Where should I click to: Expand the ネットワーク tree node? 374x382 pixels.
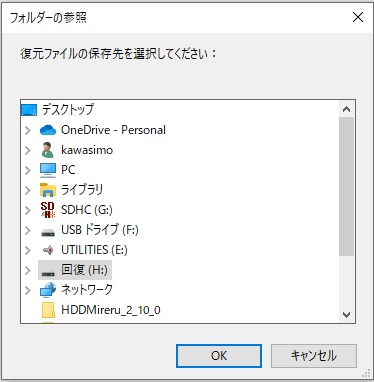[x=28, y=290]
